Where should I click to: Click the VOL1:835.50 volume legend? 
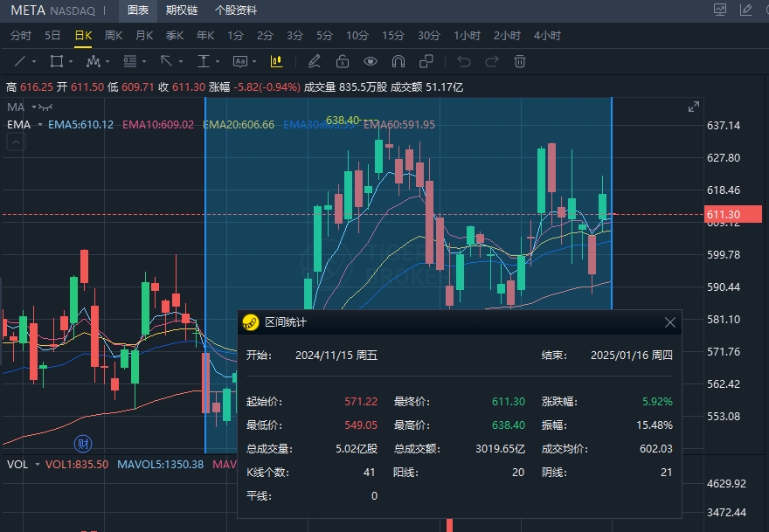pos(77,465)
